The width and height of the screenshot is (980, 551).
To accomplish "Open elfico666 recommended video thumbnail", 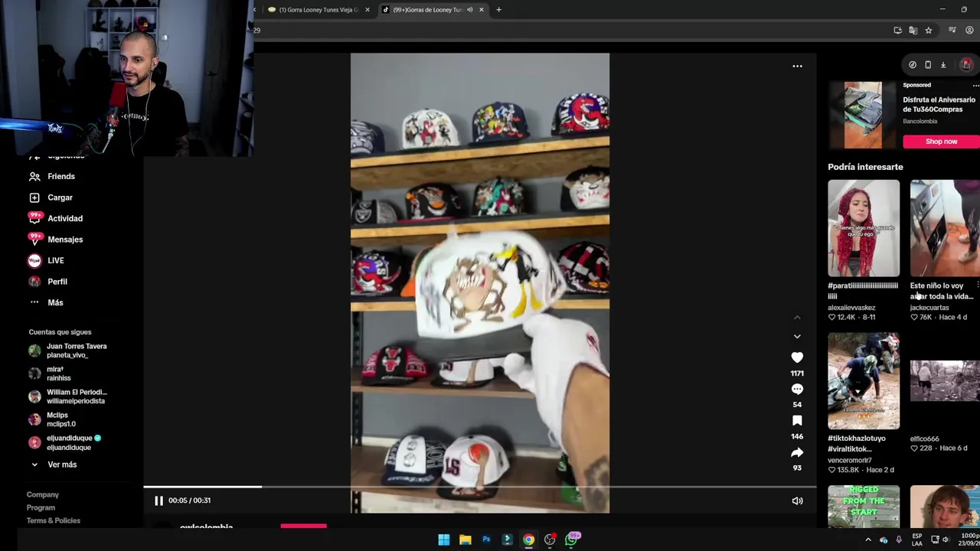I will coord(945,381).
